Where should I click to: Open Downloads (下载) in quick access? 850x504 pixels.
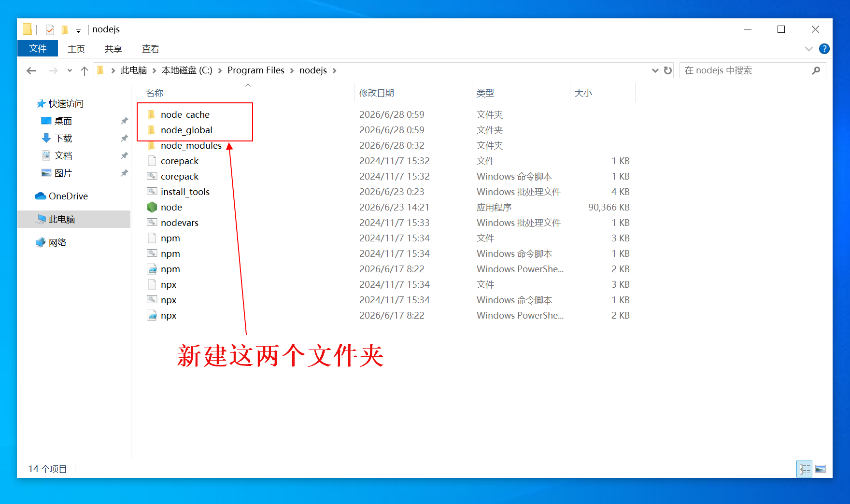[63, 138]
